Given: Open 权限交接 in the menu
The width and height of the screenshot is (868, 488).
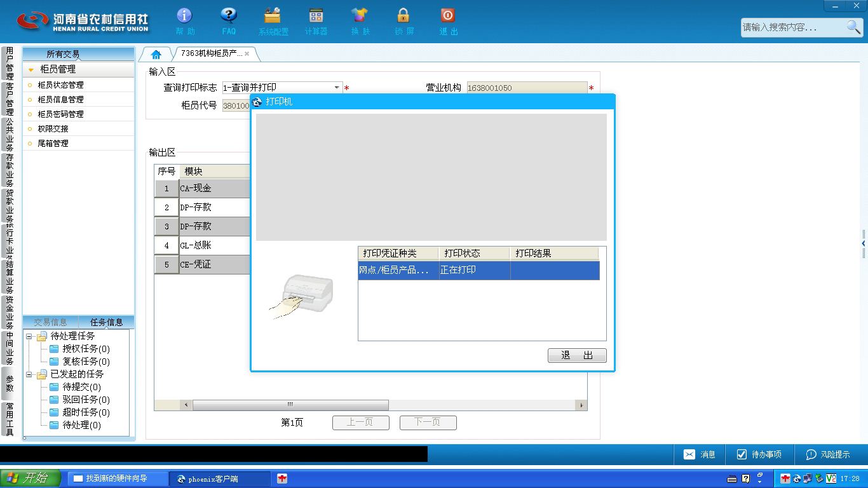Looking at the screenshot, I should pyautogui.click(x=53, y=128).
